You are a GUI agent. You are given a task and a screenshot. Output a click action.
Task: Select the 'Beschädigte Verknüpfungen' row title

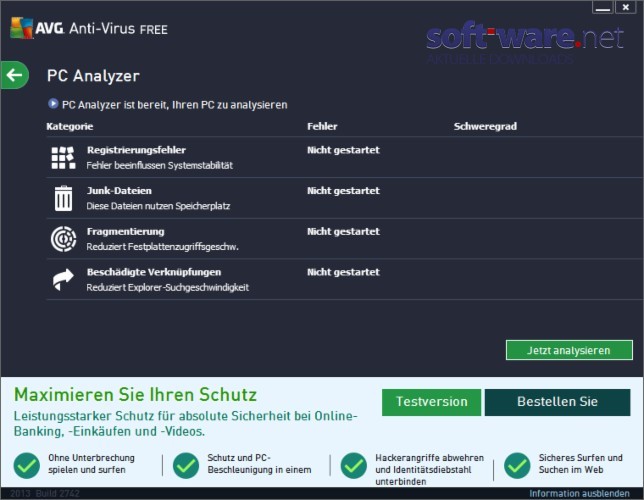click(x=154, y=272)
